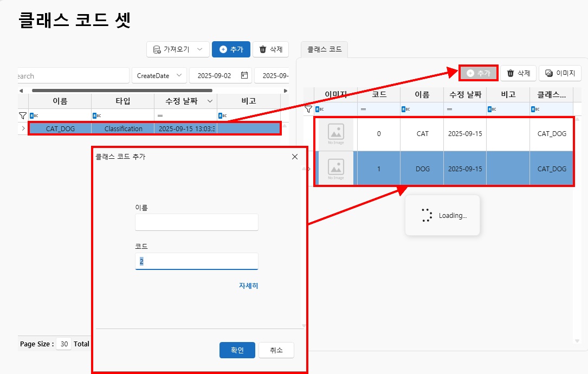Screen dimensions: 588x374
Task: Click the 삭제 trash button in class code panel
Action: (x=518, y=73)
